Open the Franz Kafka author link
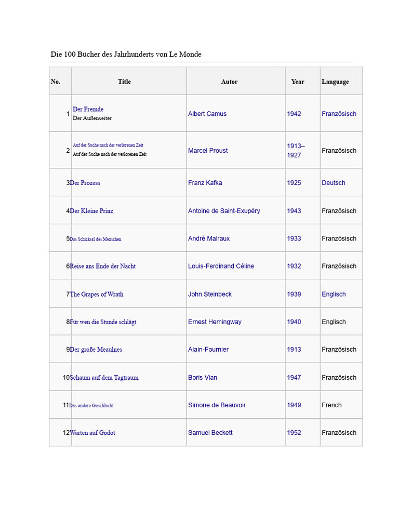399x532 pixels. click(205, 183)
